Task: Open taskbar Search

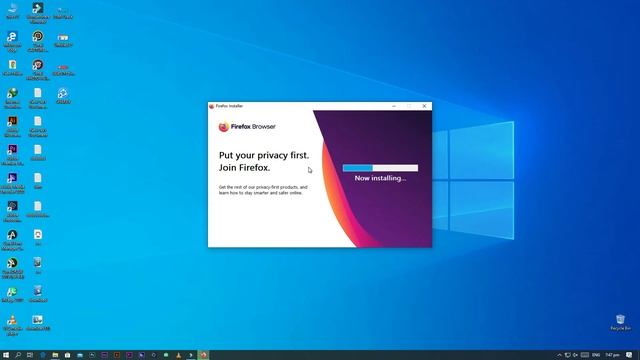Action: pos(18,355)
